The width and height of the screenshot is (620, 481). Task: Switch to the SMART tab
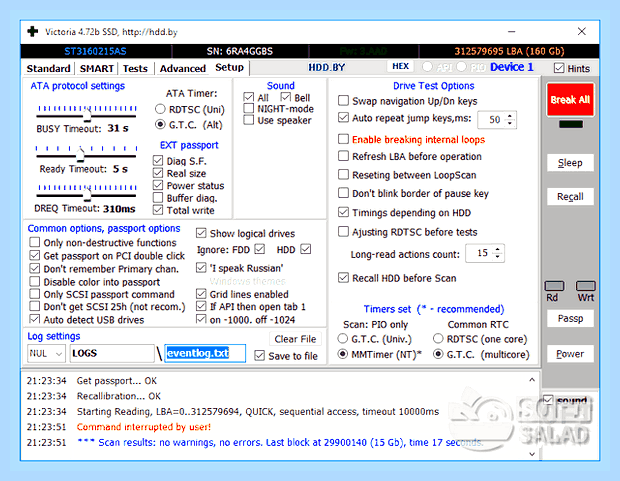click(96, 68)
